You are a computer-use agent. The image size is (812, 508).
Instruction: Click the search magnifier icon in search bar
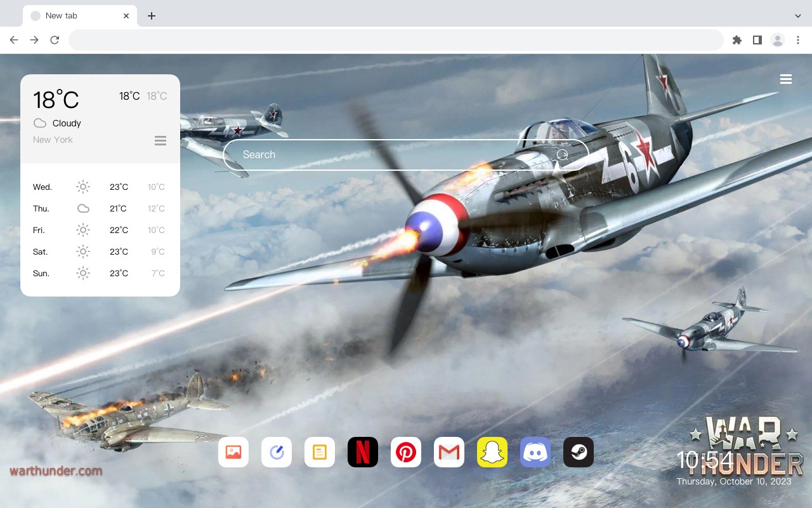coord(562,154)
